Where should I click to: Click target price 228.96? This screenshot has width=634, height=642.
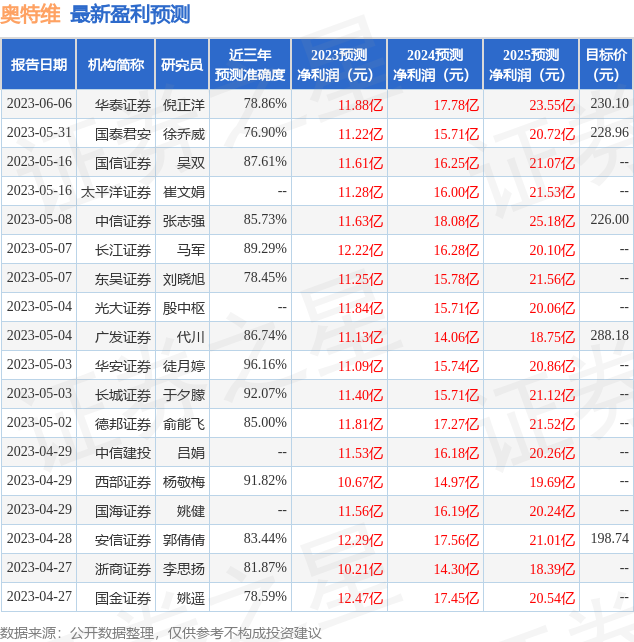(x=609, y=133)
